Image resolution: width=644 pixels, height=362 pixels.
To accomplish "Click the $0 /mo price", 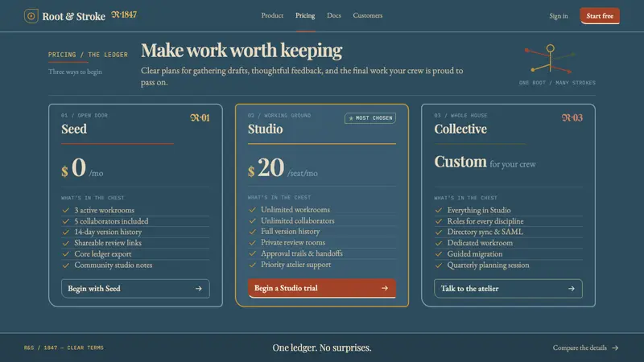I will pos(82,168).
